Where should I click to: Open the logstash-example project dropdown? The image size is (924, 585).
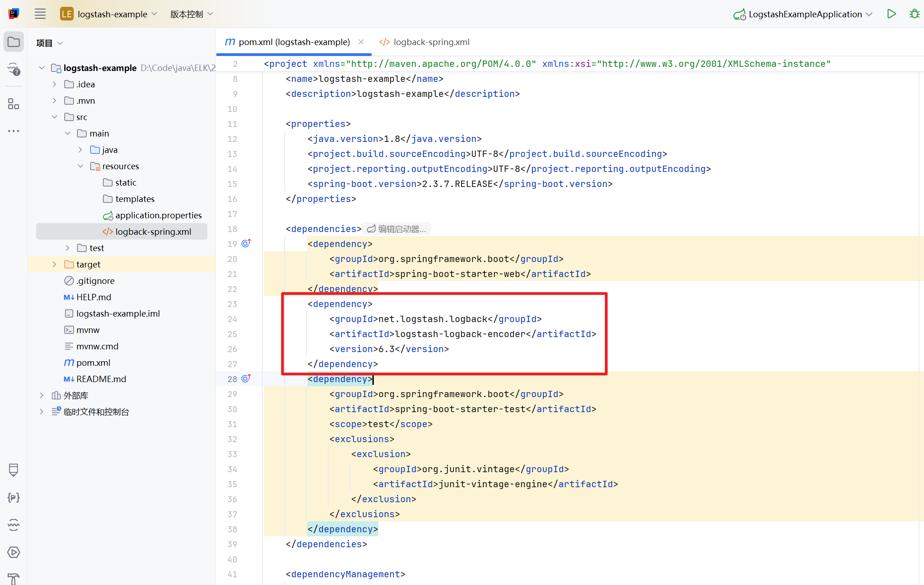tap(113, 14)
